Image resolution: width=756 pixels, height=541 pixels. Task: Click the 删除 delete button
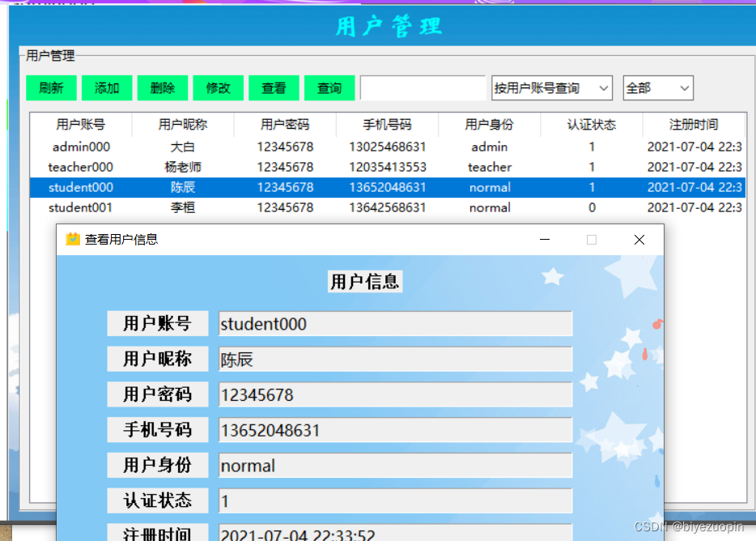point(163,87)
